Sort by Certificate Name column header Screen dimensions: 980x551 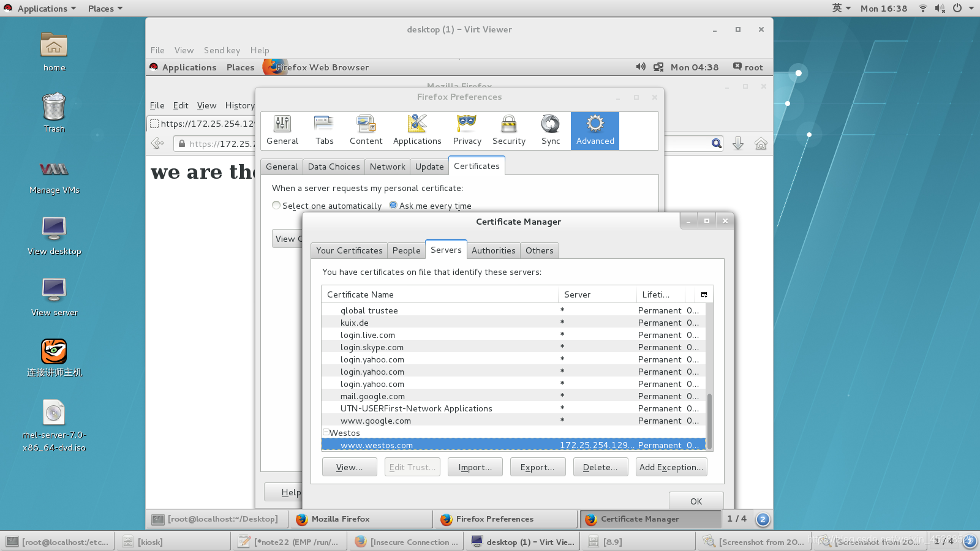[x=440, y=294]
